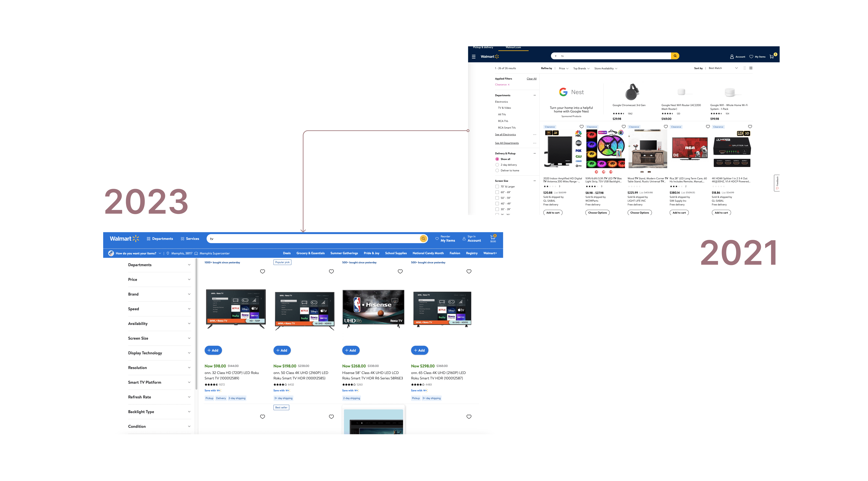Open the hamburger menu on the 2021 page
Screen dimensions: 868x481
[x=473, y=57]
